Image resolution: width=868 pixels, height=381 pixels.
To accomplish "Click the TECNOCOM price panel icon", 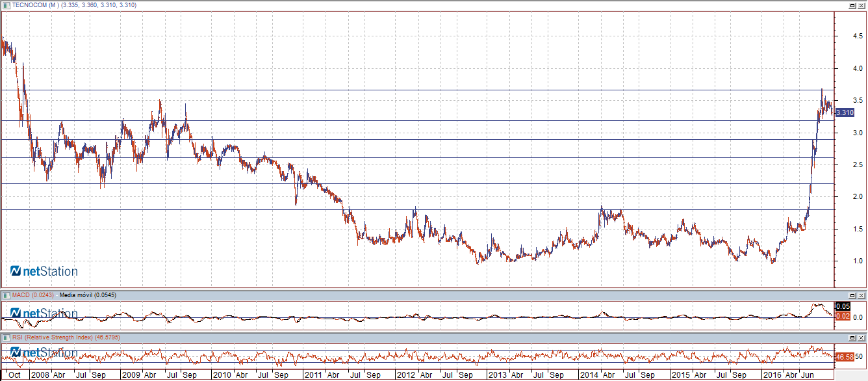I will click(x=6, y=5).
